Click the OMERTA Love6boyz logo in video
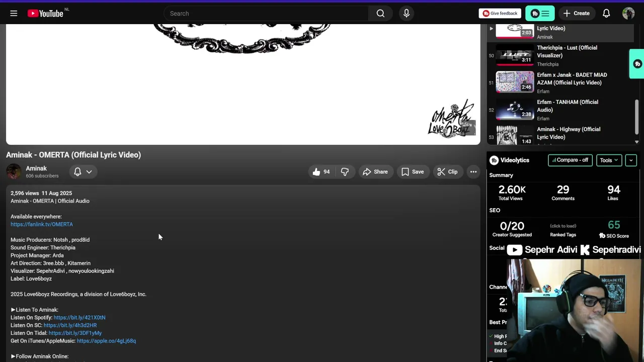Image resolution: width=644 pixels, height=362 pixels. click(x=451, y=119)
